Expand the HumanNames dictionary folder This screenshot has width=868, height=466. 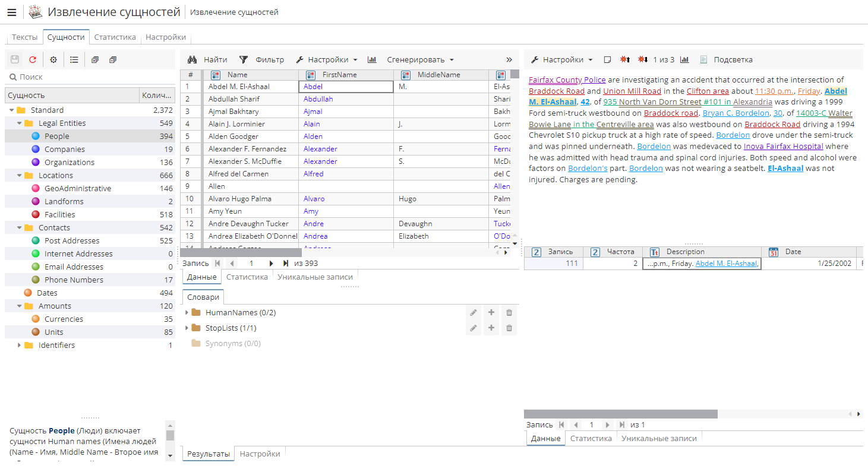[187, 313]
